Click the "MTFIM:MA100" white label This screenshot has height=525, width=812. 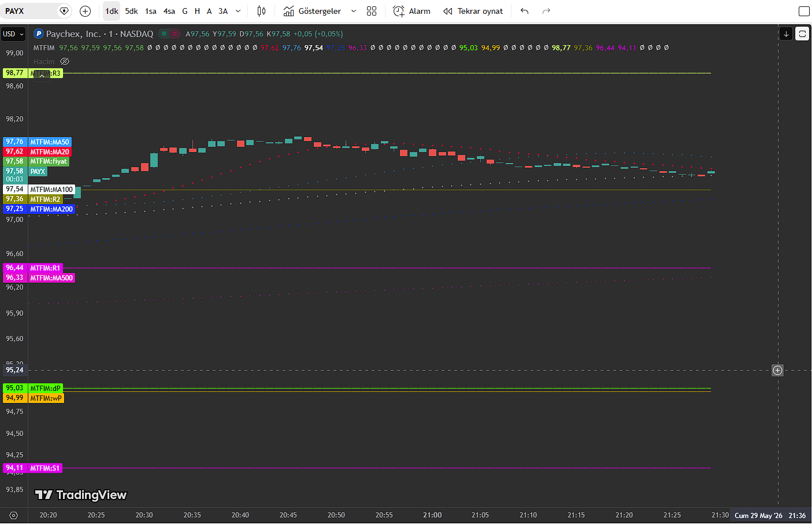coord(51,190)
